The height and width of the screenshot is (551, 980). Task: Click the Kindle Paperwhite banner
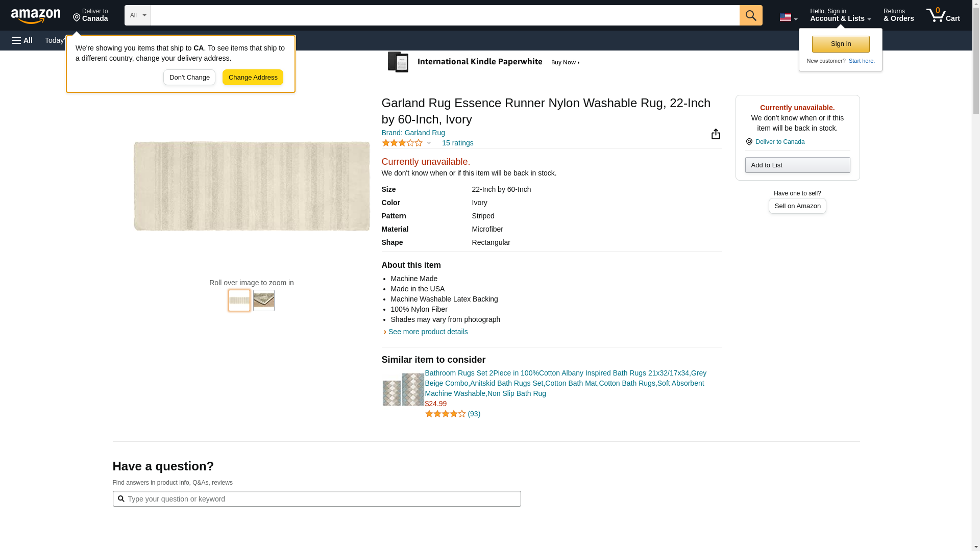tap(483, 62)
